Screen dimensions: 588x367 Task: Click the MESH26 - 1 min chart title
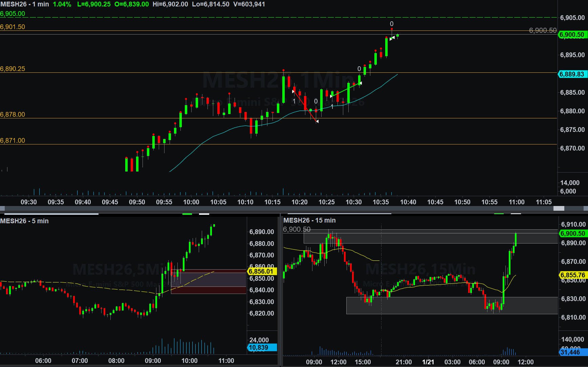[x=25, y=4]
